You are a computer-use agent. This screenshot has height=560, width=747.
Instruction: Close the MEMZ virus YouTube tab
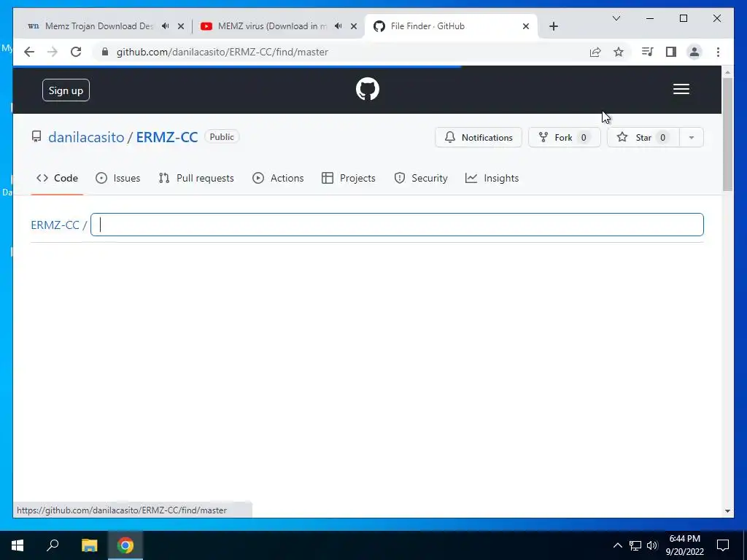pyautogui.click(x=354, y=26)
